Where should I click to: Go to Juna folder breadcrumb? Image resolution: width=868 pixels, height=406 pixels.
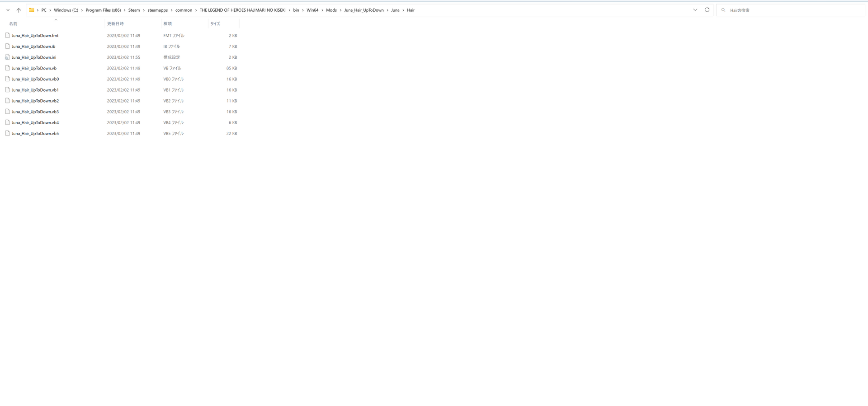coord(395,10)
